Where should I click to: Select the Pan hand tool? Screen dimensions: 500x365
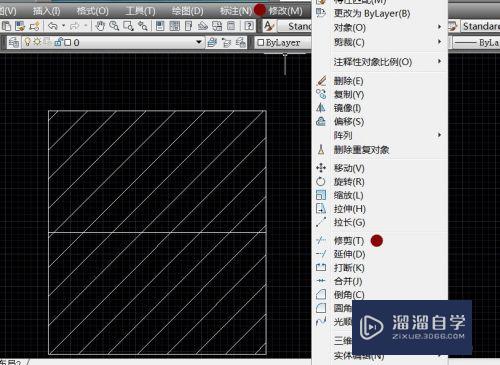pos(100,26)
